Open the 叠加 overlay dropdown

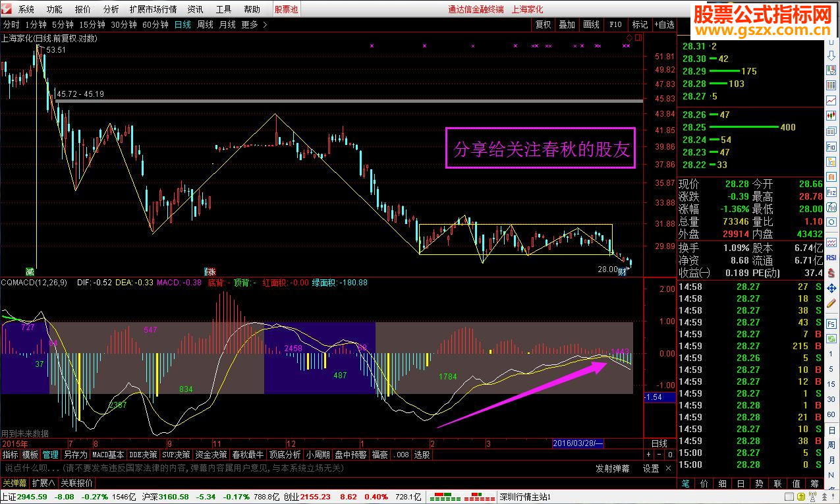click(567, 24)
